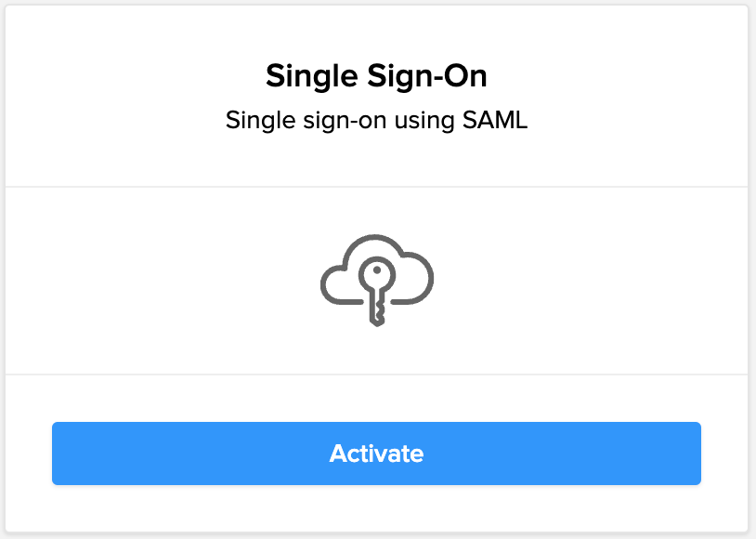Viewport: 756px width, 539px height.
Task: Click the Activate button
Action: point(376,454)
